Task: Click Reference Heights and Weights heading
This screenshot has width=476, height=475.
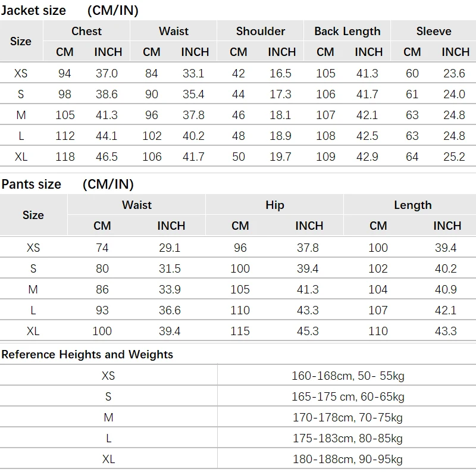Action: click(x=87, y=354)
